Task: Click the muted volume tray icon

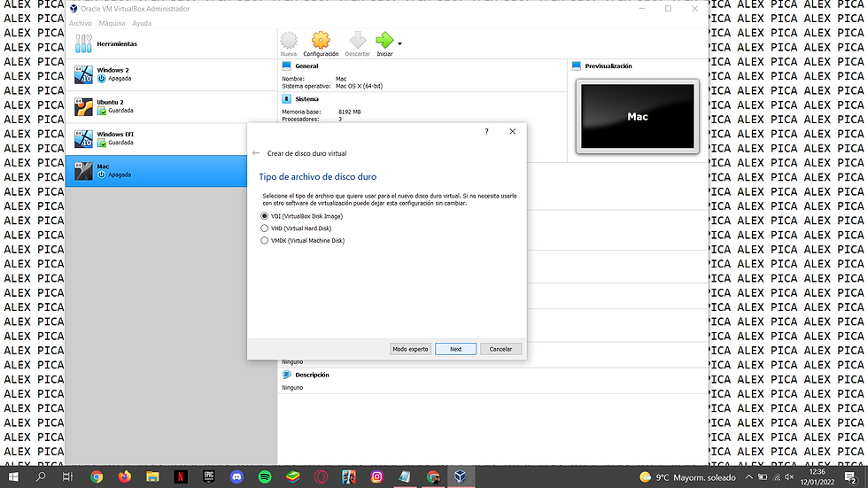Action: click(789, 477)
